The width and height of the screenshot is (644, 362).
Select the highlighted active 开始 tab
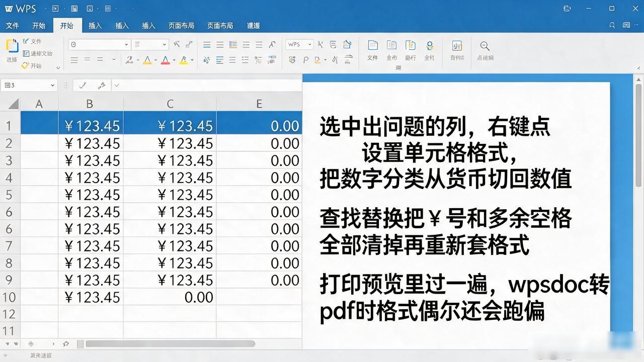[x=66, y=26]
